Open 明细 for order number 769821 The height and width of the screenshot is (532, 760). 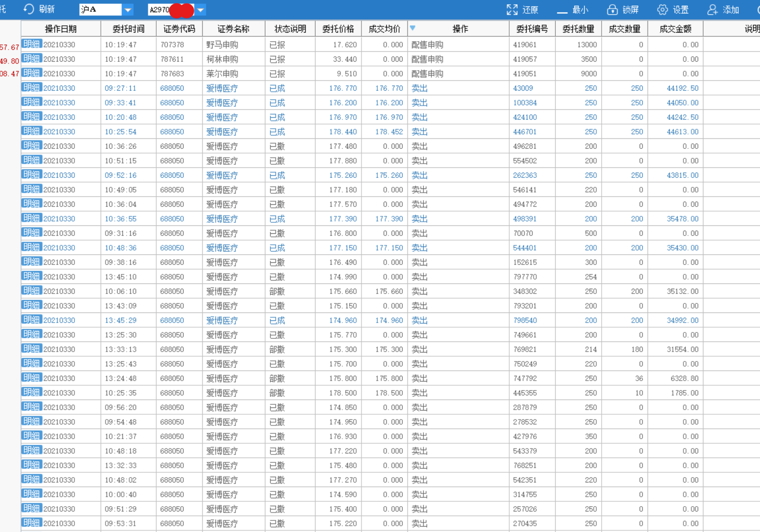click(32, 349)
